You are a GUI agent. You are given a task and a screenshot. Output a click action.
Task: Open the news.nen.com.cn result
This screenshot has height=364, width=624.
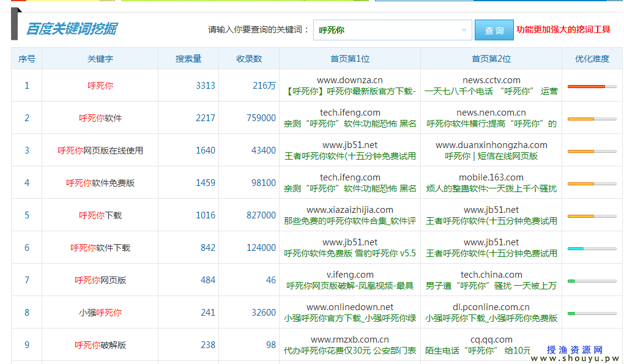(491, 113)
